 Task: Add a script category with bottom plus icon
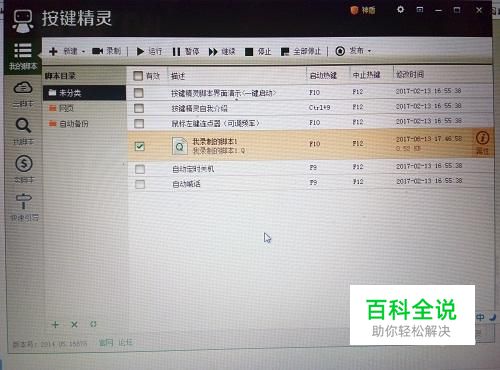55,325
